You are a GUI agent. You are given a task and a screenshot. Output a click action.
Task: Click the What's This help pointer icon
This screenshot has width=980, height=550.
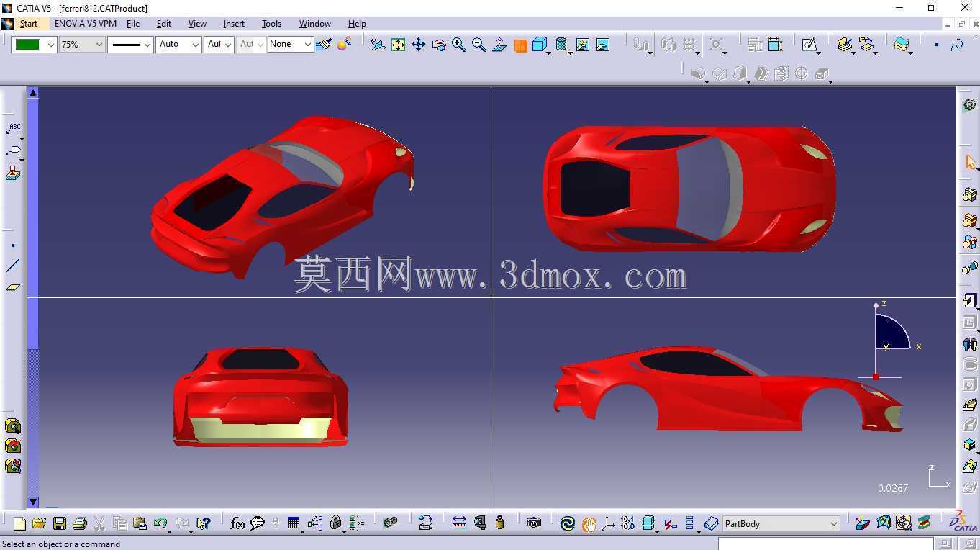pos(203,523)
